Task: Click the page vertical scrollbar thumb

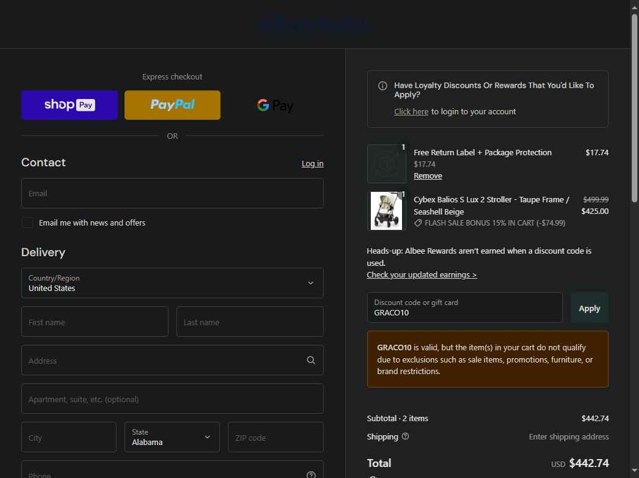Action: (x=635, y=108)
